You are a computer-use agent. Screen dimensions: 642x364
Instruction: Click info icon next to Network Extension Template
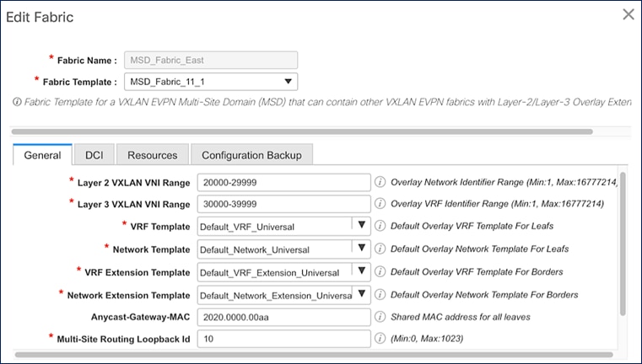[380, 294]
